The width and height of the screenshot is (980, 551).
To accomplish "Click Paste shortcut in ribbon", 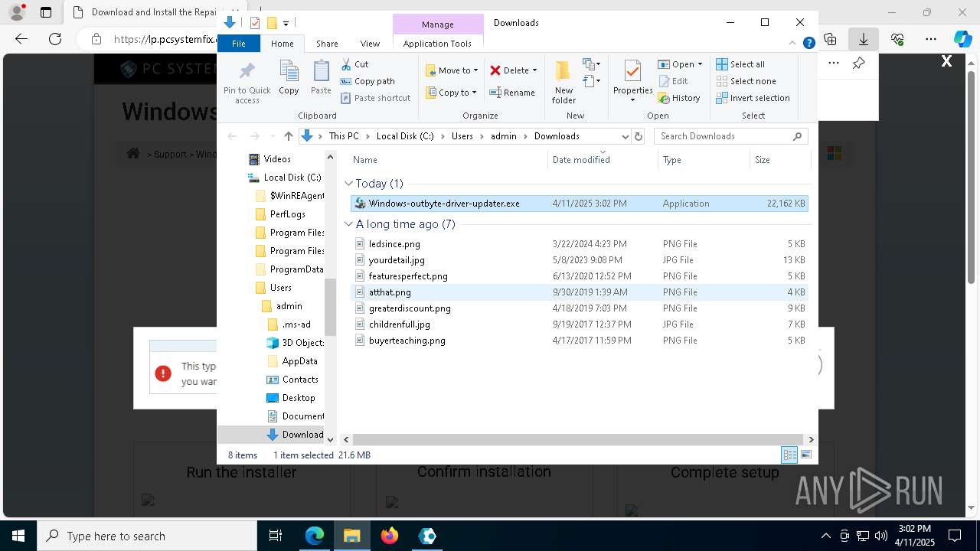I will click(375, 98).
